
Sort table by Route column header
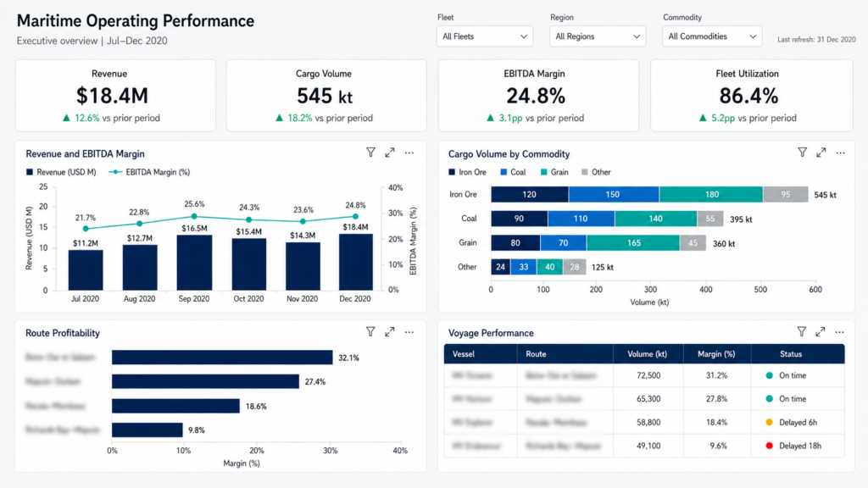[x=565, y=354]
